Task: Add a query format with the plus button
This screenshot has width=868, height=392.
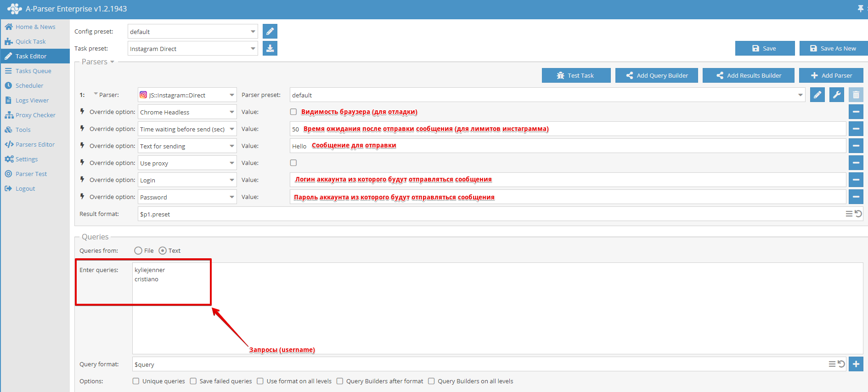Action: click(856, 364)
